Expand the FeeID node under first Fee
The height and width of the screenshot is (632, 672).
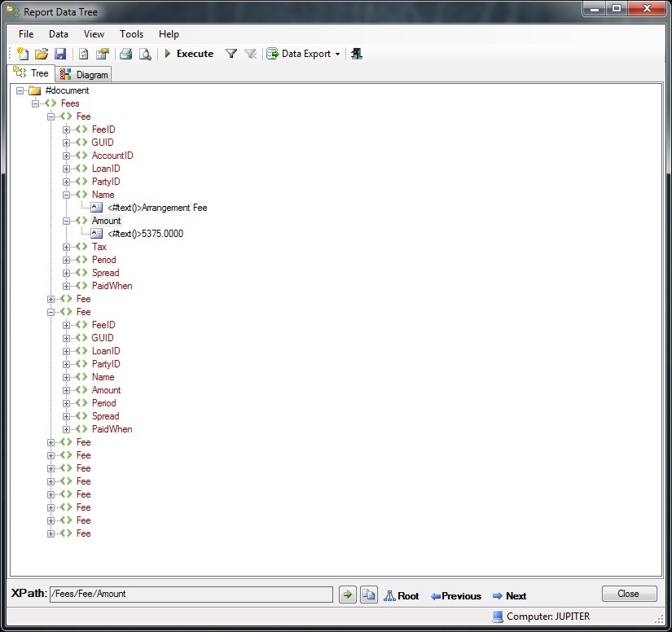coord(67,129)
